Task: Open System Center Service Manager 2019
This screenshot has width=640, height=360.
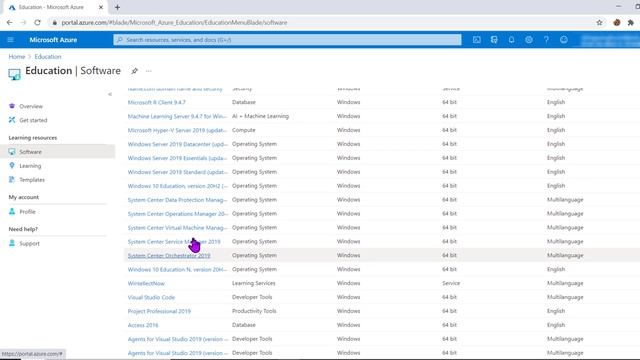Action: pos(174,242)
